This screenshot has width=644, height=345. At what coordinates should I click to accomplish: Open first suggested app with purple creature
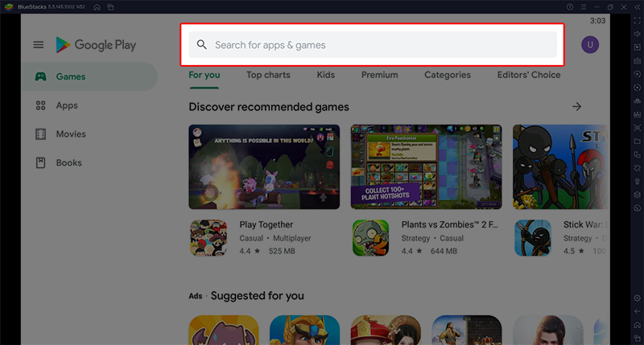(224, 331)
